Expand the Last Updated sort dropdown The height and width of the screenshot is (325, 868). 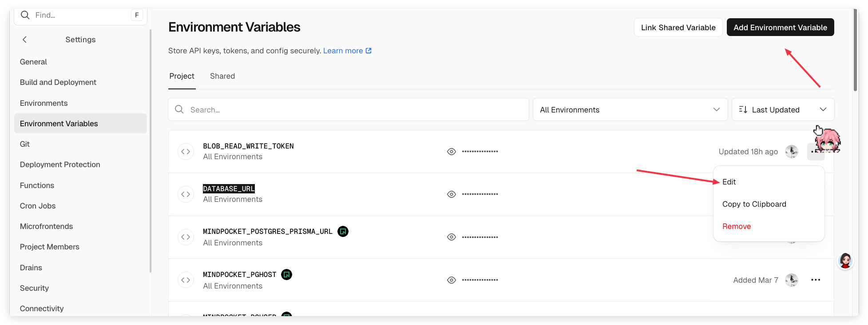click(782, 110)
